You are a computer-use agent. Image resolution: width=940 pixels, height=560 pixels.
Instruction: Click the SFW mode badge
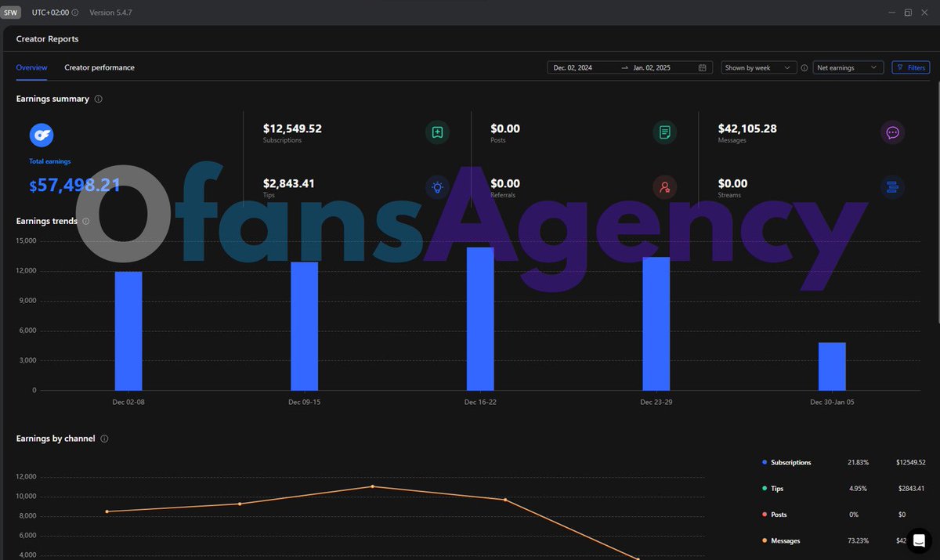10,13
